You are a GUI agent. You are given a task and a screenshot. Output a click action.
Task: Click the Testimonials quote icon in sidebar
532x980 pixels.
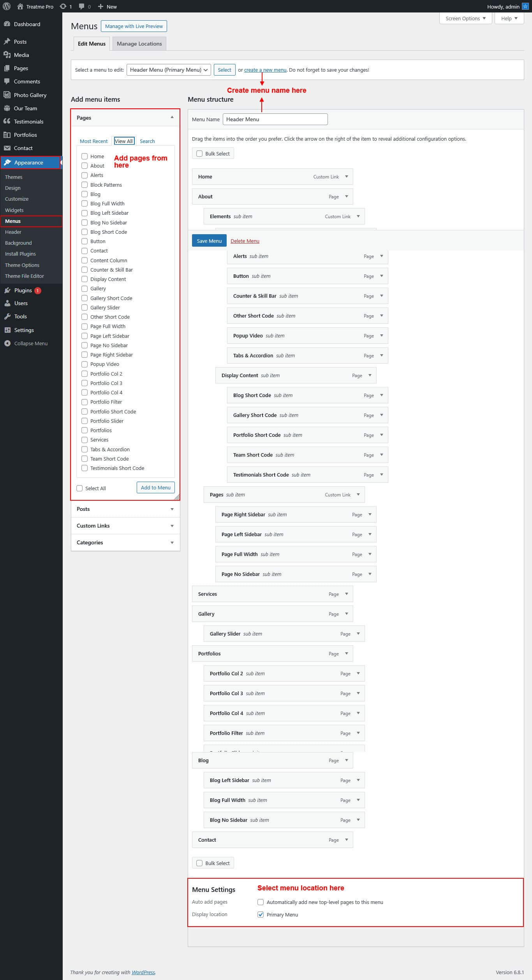[x=7, y=122]
